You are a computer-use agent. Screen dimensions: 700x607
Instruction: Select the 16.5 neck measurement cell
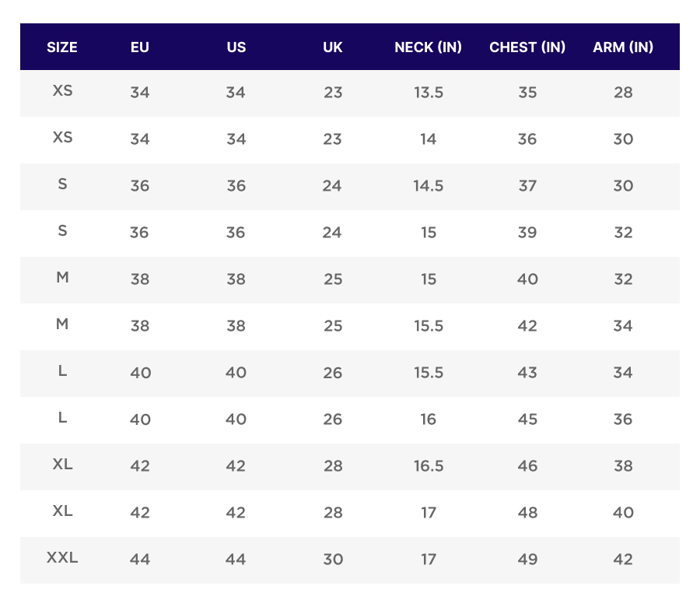429,466
